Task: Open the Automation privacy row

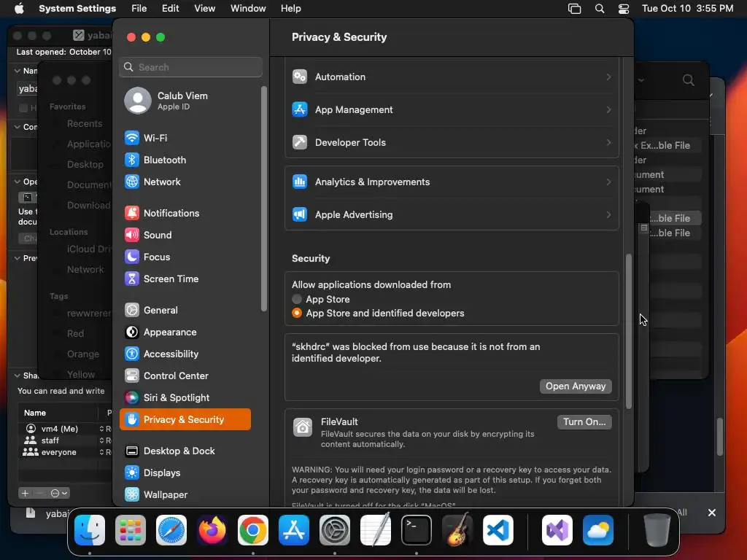Action: tap(452, 77)
